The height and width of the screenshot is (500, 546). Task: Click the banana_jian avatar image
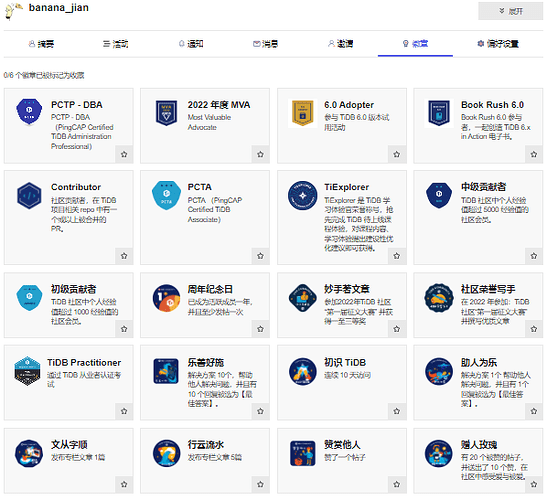[x=14, y=10]
